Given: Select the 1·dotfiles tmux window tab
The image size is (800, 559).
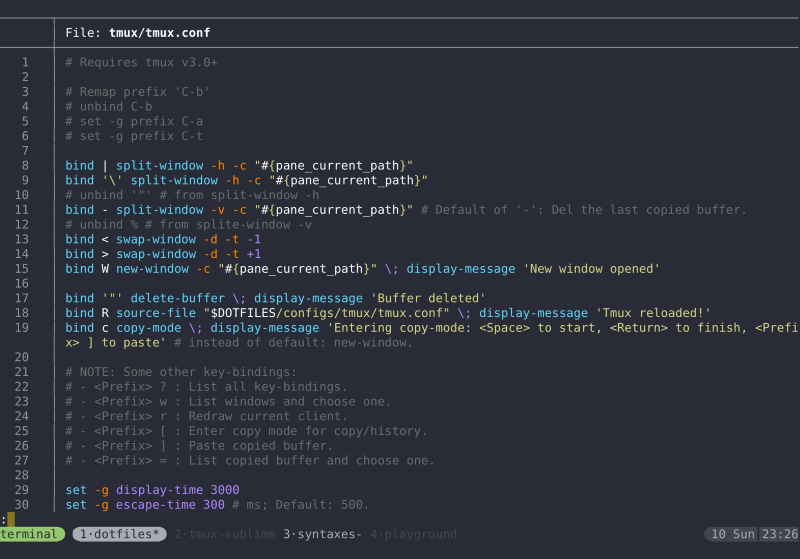Looking at the screenshot, I should pos(119,534).
